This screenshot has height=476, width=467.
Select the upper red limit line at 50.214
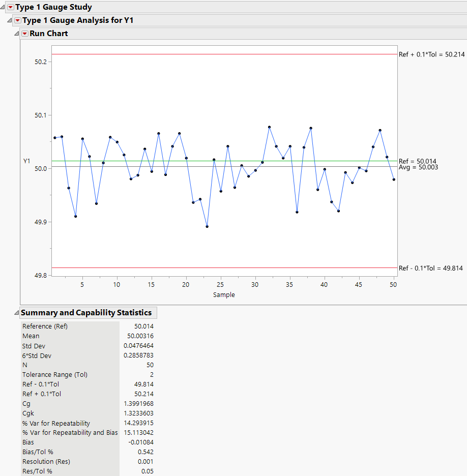203,54
